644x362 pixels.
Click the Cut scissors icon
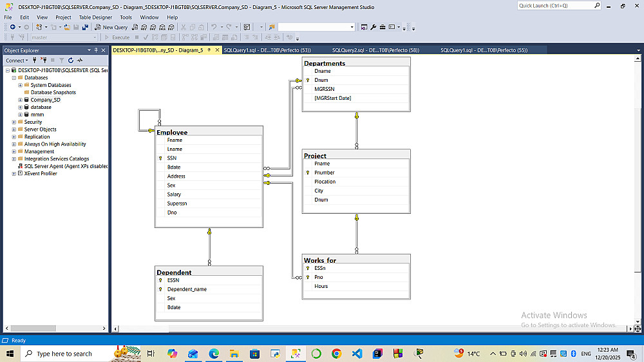(x=183, y=27)
